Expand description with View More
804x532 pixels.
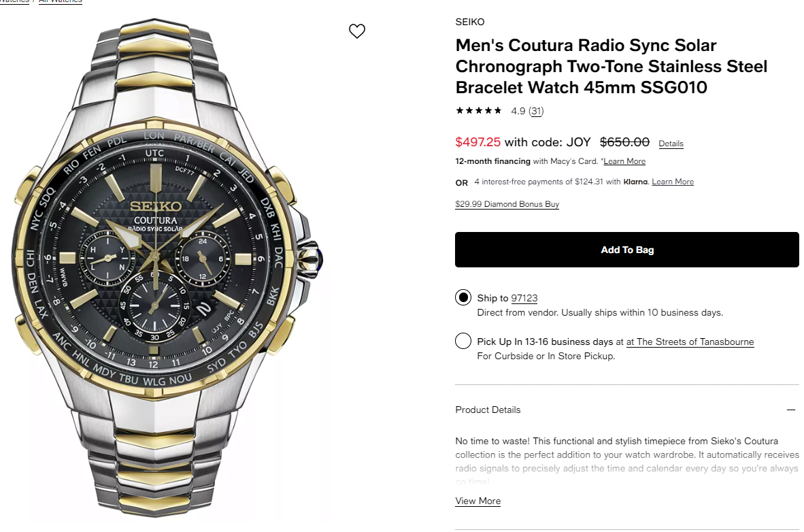478,501
